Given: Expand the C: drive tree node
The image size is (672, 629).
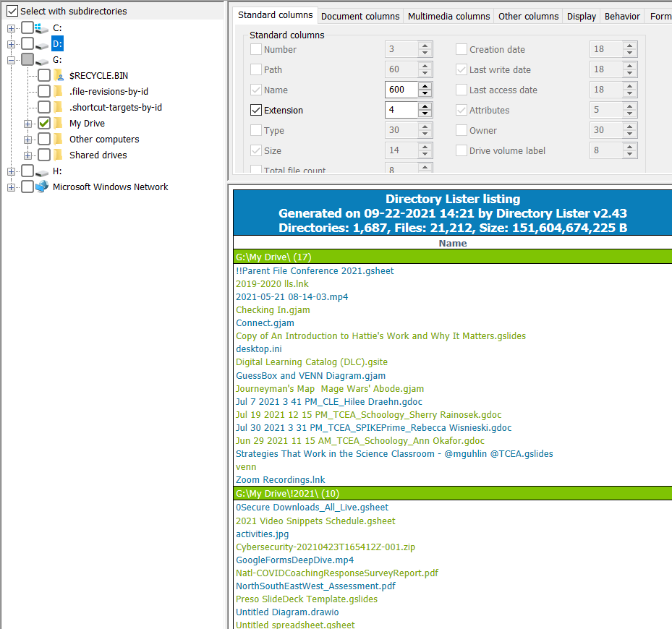Looking at the screenshot, I should [x=11, y=29].
